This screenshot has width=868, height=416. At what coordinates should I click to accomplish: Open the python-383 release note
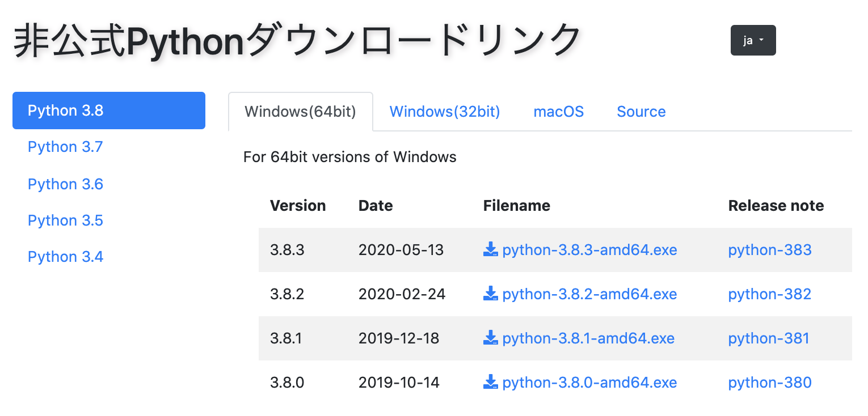769,249
